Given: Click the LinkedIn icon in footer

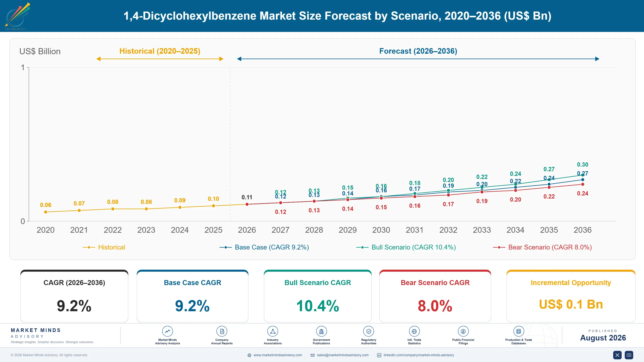Looking at the screenshot, I should pos(379,355).
